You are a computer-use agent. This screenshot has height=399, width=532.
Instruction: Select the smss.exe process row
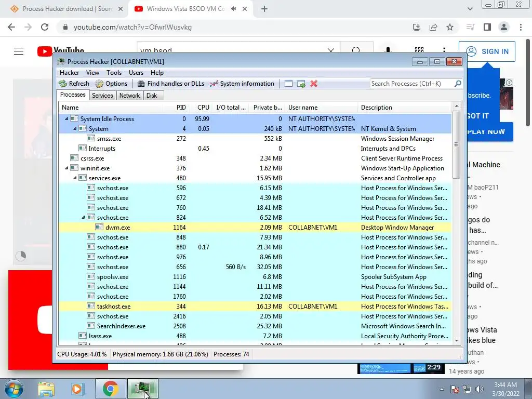pos(255,138)
